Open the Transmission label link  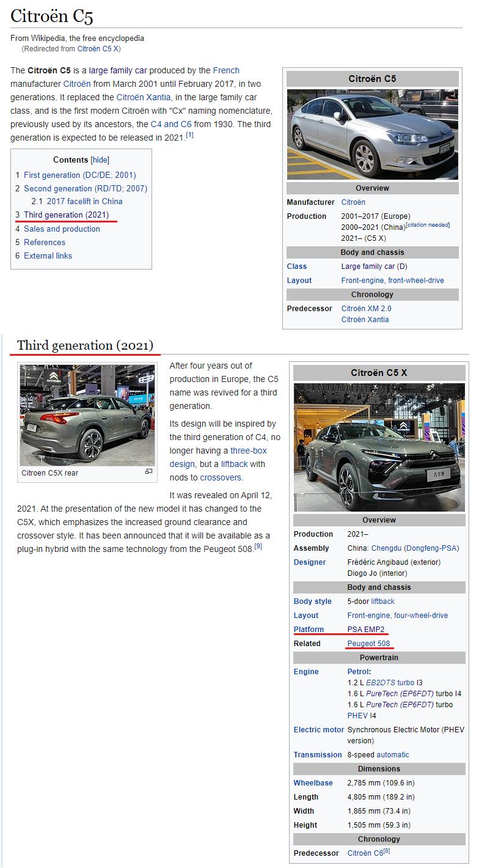[x=318, y=755]
